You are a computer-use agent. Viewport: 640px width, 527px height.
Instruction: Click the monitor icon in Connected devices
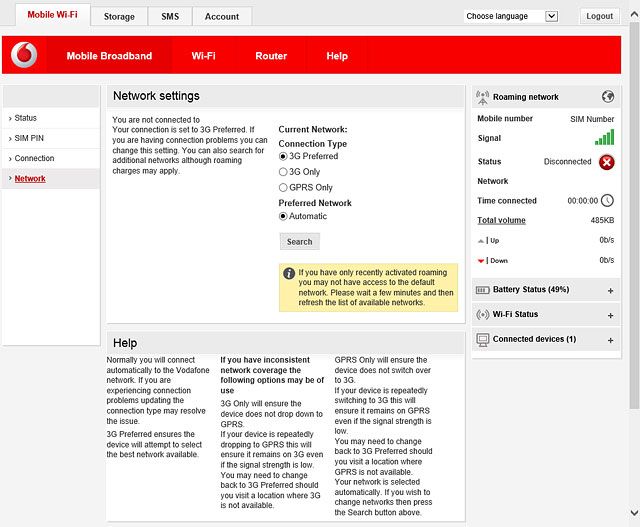482,340
